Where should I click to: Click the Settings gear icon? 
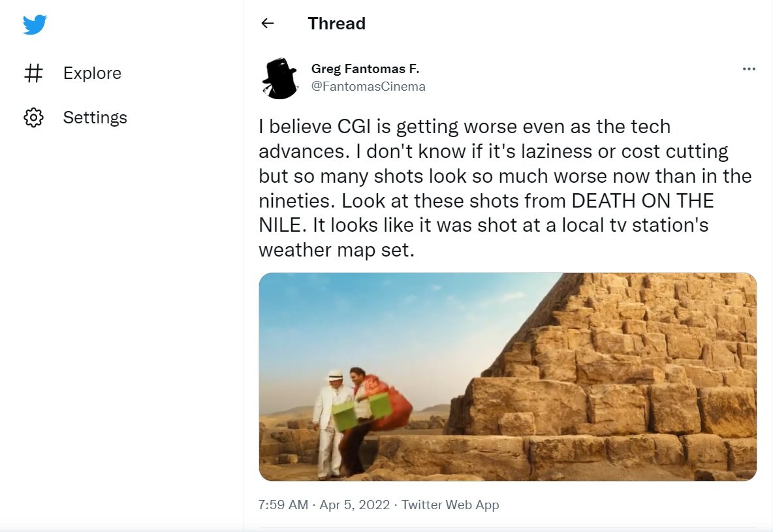pyautogui.click(x=33, y=117)
